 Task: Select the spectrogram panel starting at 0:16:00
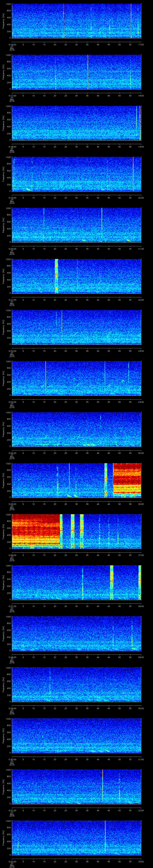(76, 21)
